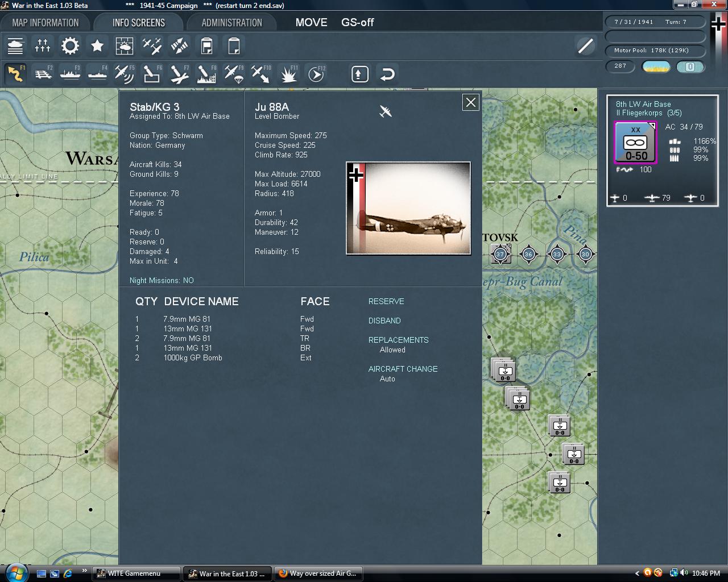Select map unit numbered 37
728x582 pixels.
tap(500, 253)
